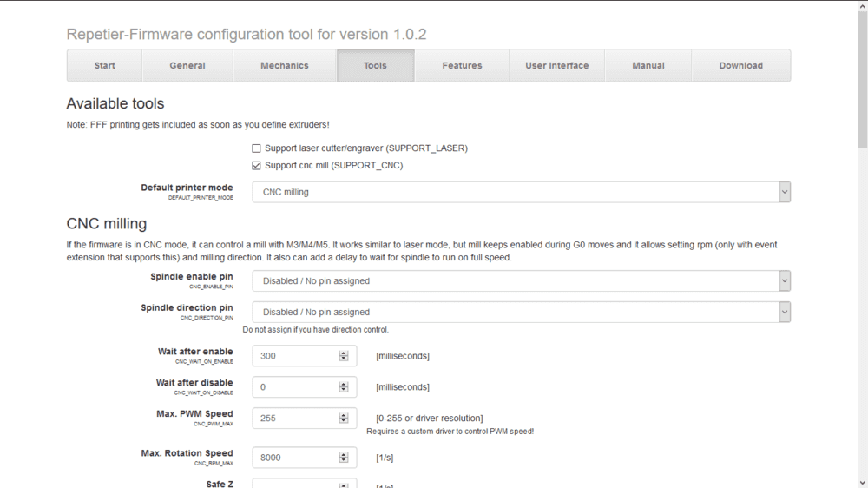Open the Start tab

pyautogui.click(x=104, y=66)
